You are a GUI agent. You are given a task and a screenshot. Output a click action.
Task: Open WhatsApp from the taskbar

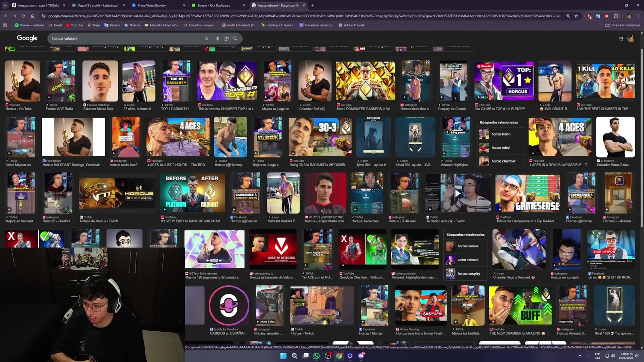(316, 356)
